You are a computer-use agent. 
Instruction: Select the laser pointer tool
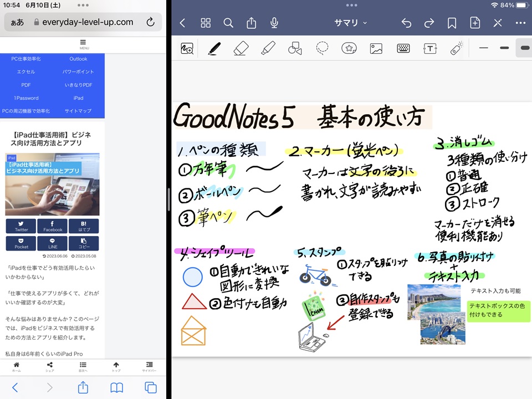point(457,48)
